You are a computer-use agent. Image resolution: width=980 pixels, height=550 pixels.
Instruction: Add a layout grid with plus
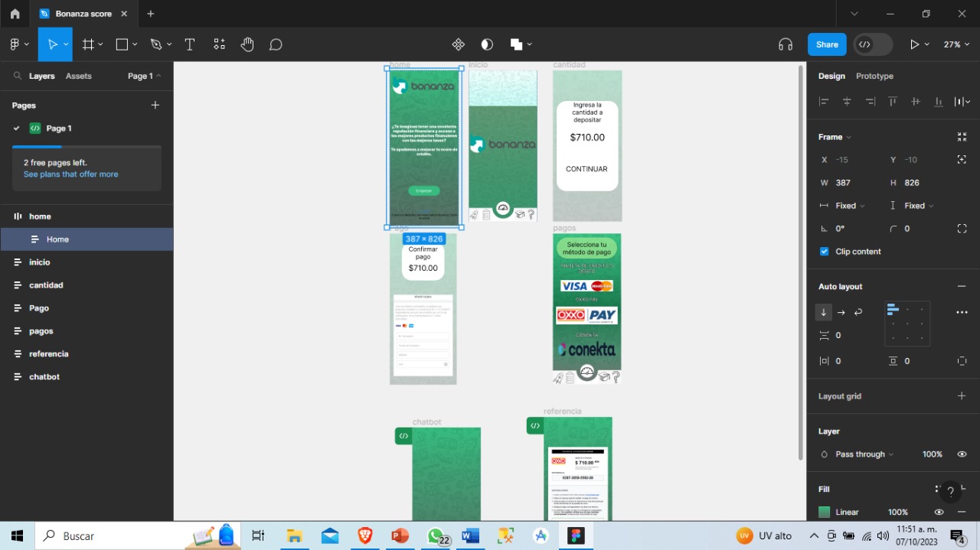tap(962, 395)
